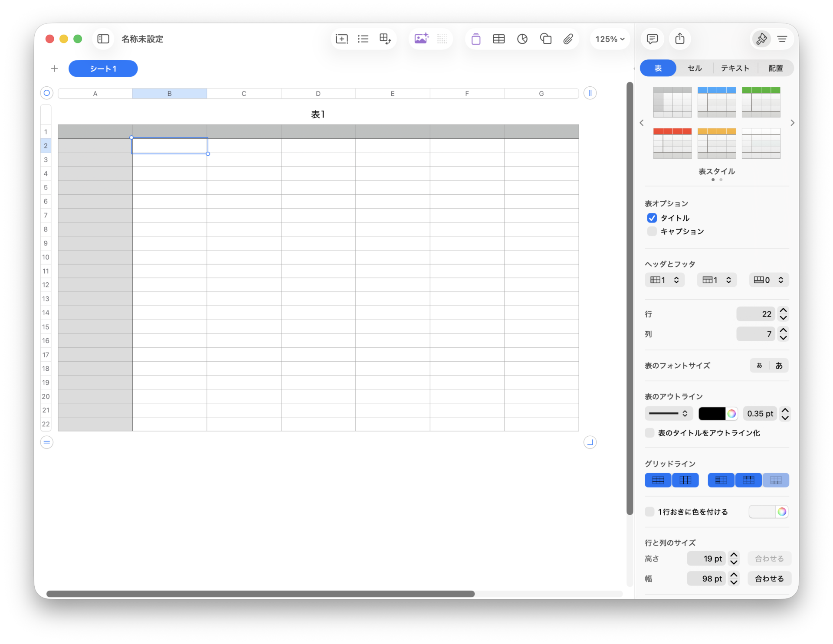Open the outline line style dropdown
This screenshot has width=833, height=644.
668,413
